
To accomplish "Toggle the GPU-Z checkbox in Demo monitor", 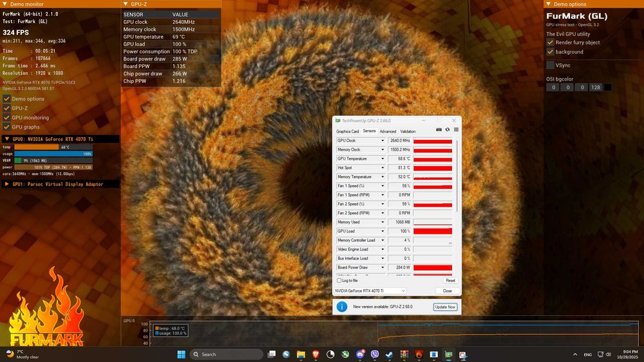I will (6, 108).
